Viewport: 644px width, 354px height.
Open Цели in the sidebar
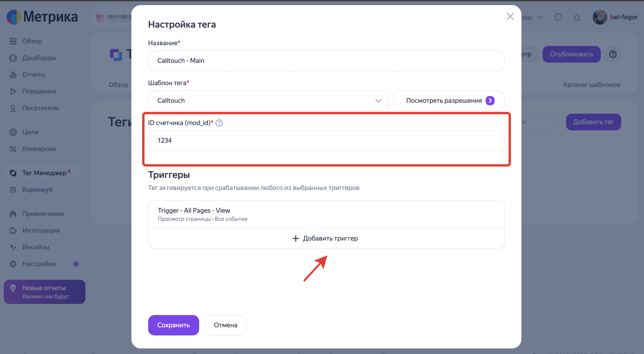coord(30,132)
